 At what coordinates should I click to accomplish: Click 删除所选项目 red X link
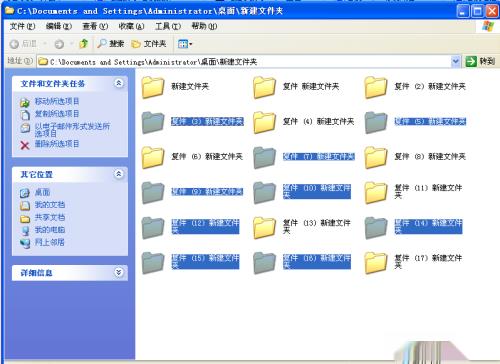57,144
